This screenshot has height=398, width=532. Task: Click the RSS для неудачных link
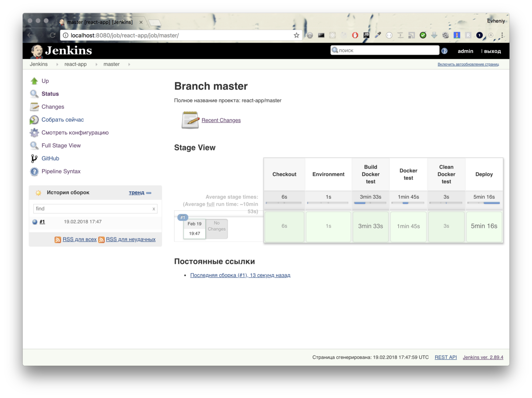(x=131, y=239)
